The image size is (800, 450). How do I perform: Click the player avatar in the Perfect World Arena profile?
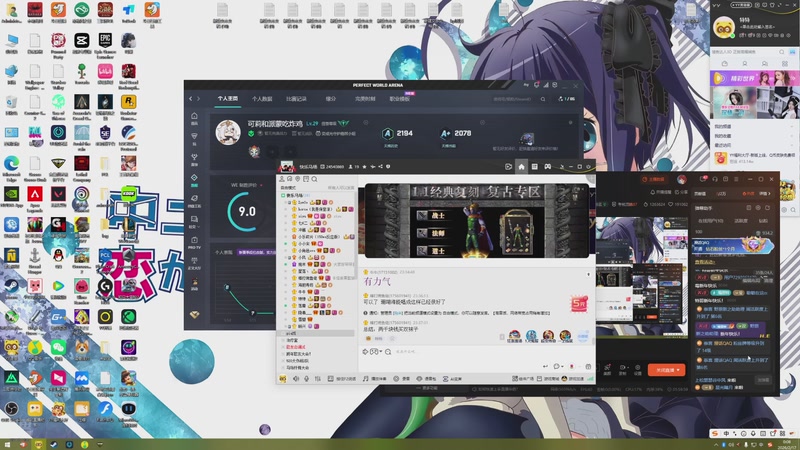coord(228,132)
